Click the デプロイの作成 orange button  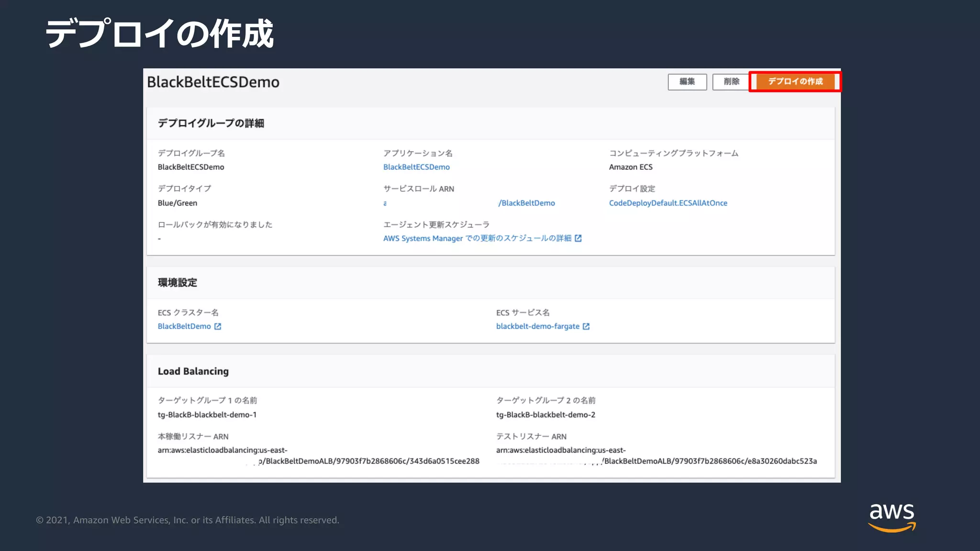tap(795, 82)
